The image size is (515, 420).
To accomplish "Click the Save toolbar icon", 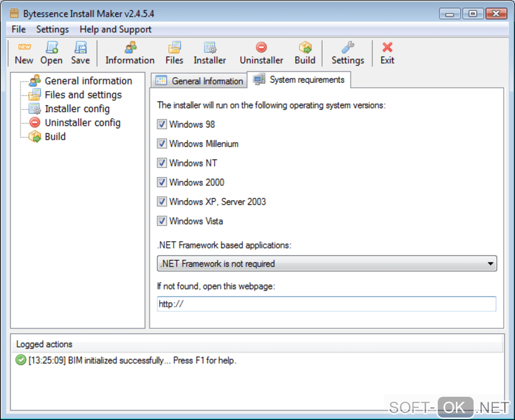I will click(80, 47).
